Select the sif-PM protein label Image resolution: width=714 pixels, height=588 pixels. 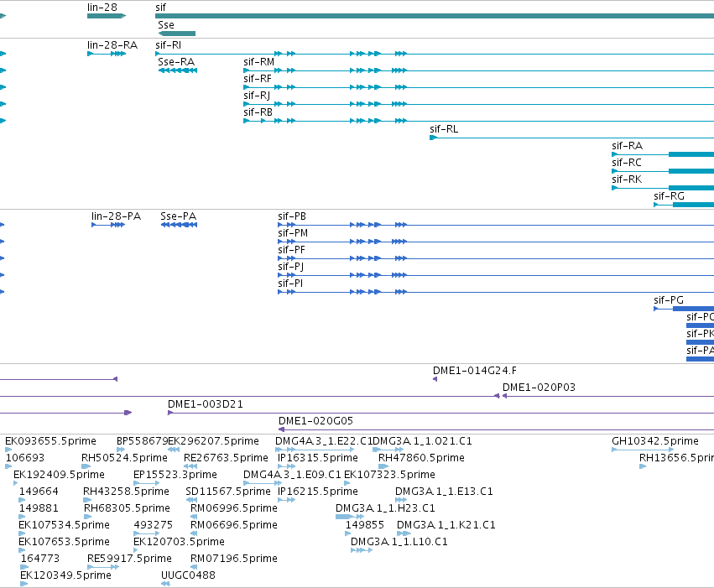[x=293, y=233]
